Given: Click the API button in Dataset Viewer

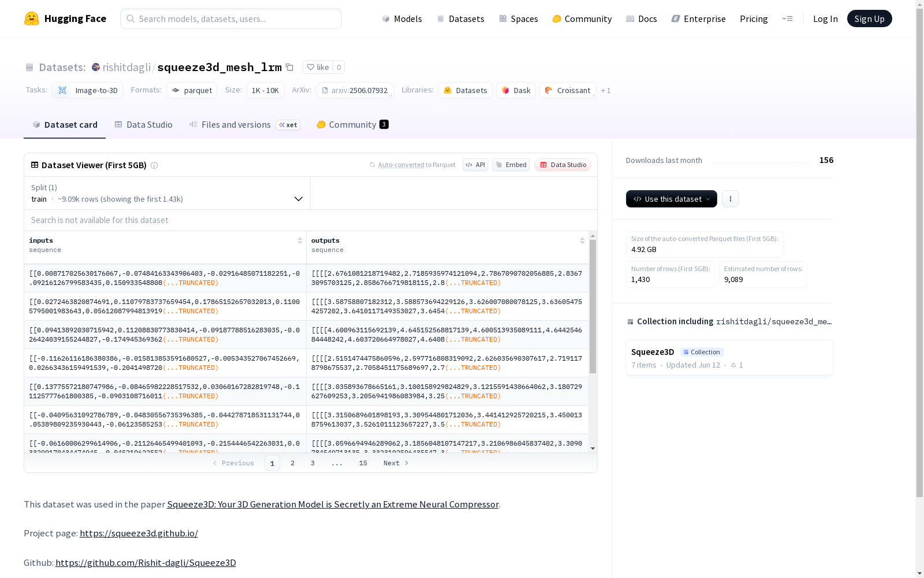Looking at the screenshot, I should click(x=475, y=165).
